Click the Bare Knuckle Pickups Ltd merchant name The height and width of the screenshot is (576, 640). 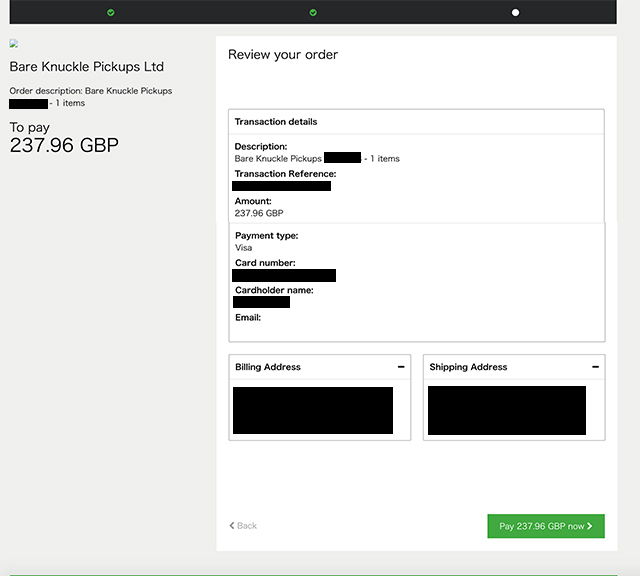coord(87,67)
